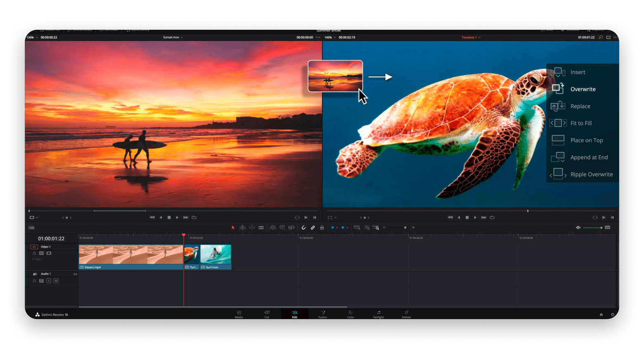This screenshot has height=353, width=644.
Task: Add a marker with the marker icon
Action: [343, 227]
